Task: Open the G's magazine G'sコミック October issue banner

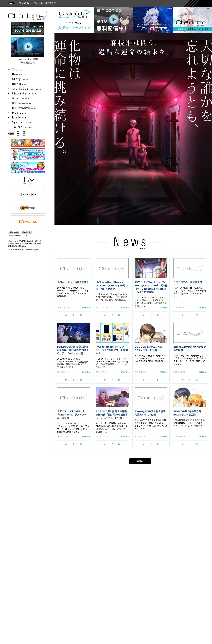Action: pyautogui.click(x=28, y=167)
